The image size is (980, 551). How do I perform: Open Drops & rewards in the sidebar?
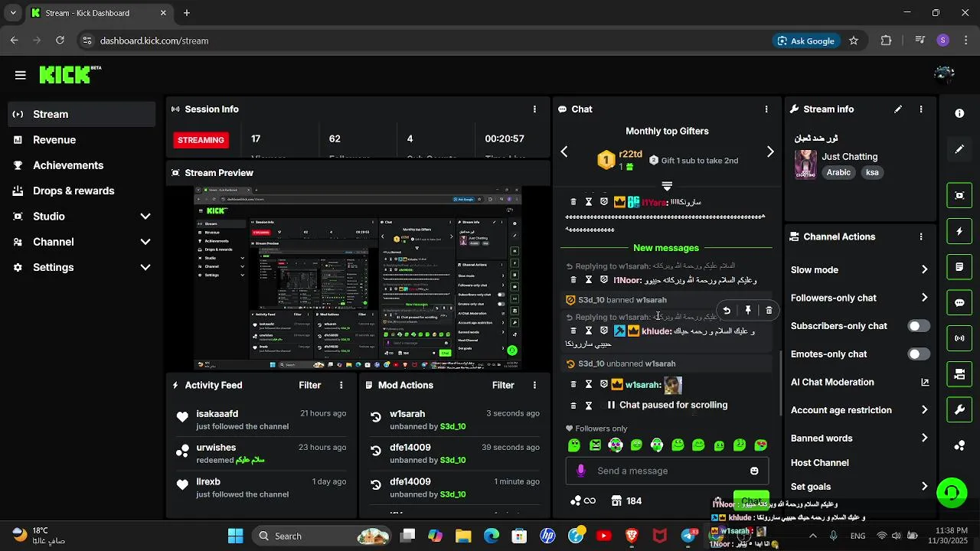pos(81,191)
